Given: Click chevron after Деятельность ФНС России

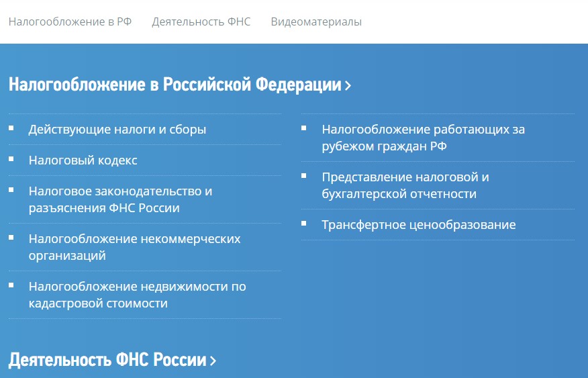Looking at the screenshot, I should (x=213, y=361).
